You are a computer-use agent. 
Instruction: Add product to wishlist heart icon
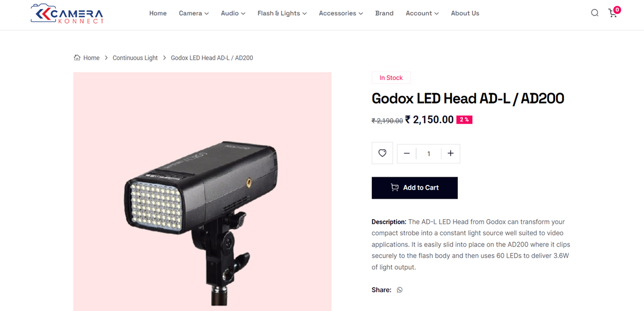(x=382, y=153)
